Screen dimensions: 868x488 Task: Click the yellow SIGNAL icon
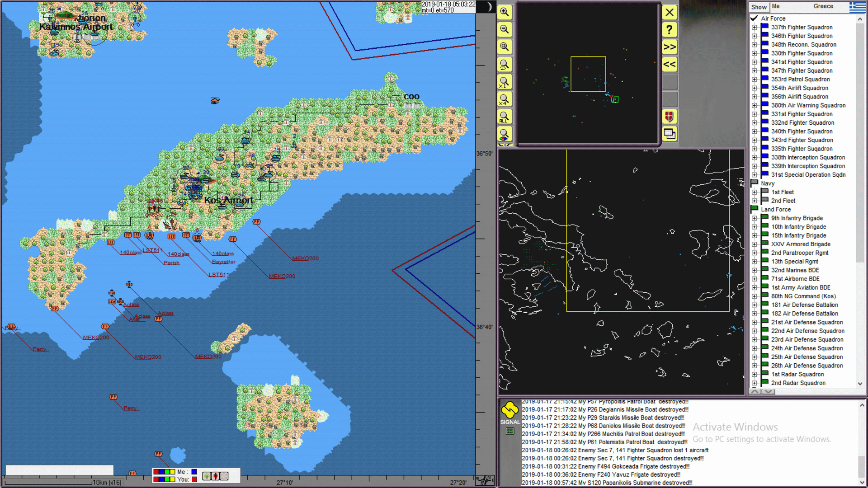point(509,411)
